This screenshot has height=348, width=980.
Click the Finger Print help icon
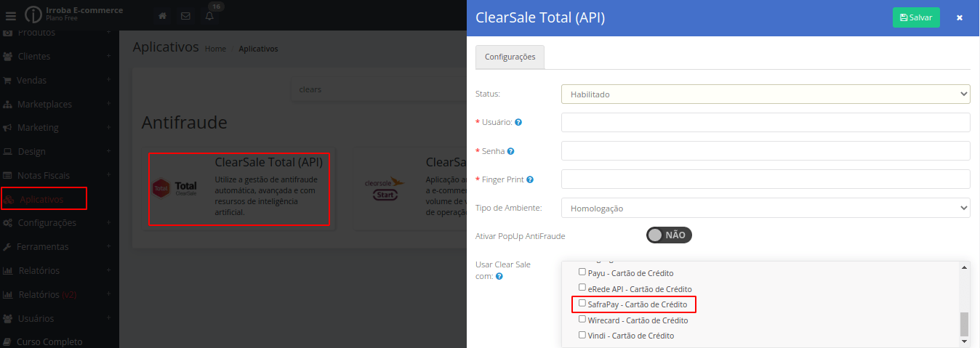pyautogui.click(x=530, y=179)
